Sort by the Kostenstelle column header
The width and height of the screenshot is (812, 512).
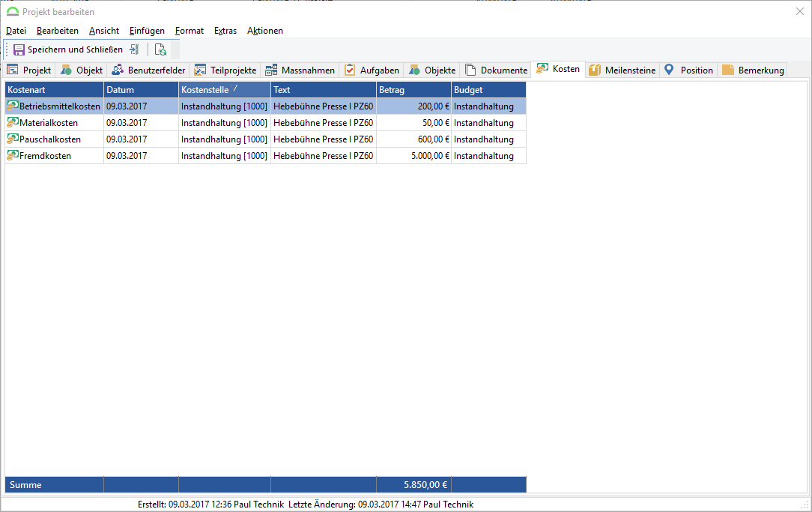click(224, 90)
